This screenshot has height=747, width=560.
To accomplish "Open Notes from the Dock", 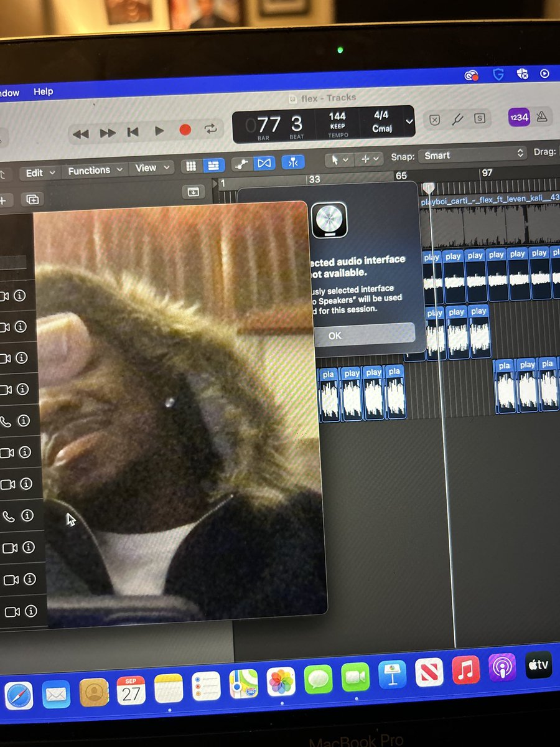I will tap(169, 688).
